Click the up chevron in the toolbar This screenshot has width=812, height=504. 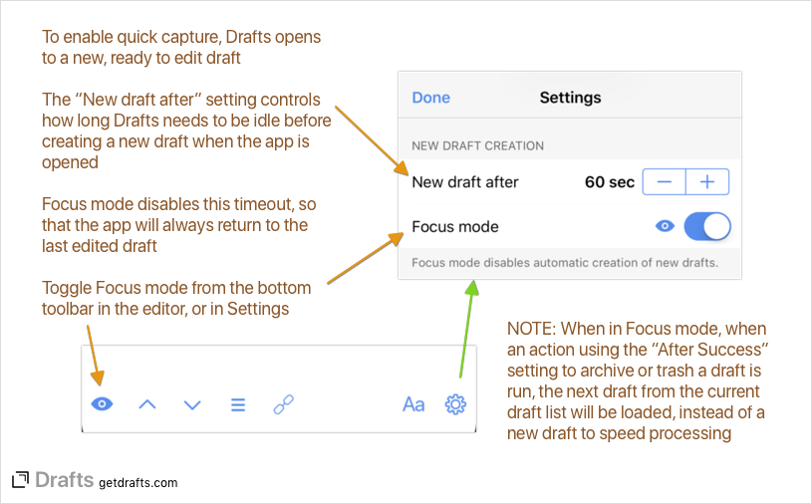[147, 404]
